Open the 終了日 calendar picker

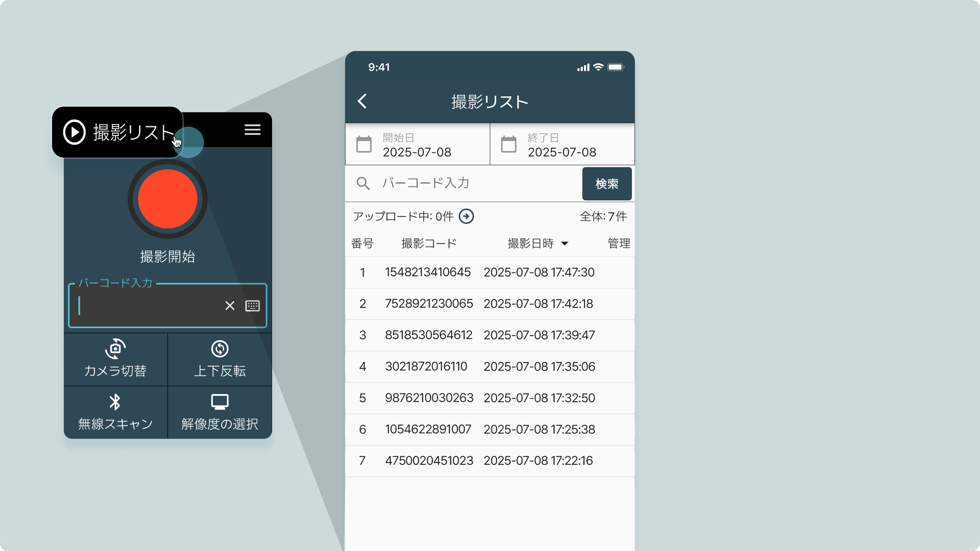click(509, 144)
